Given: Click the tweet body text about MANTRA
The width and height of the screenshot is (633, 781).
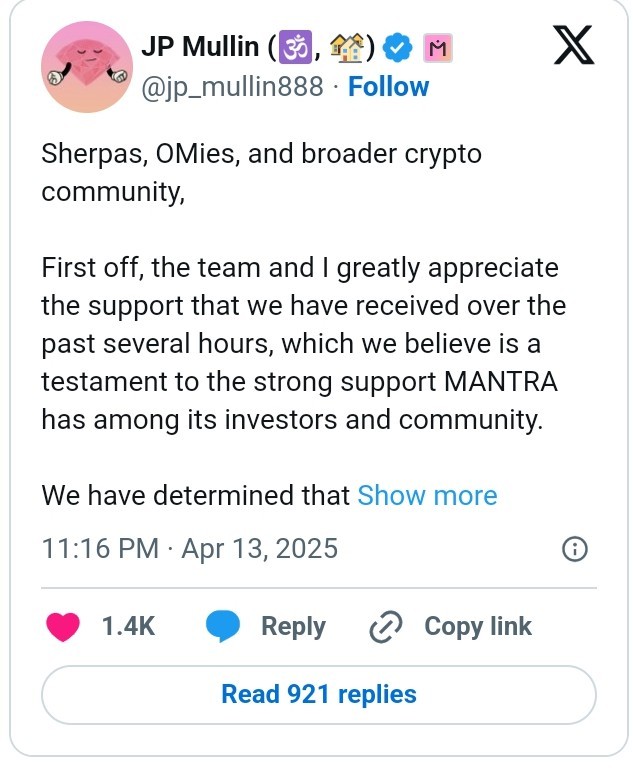Looking at the screenshot, I should coord(300,343).
